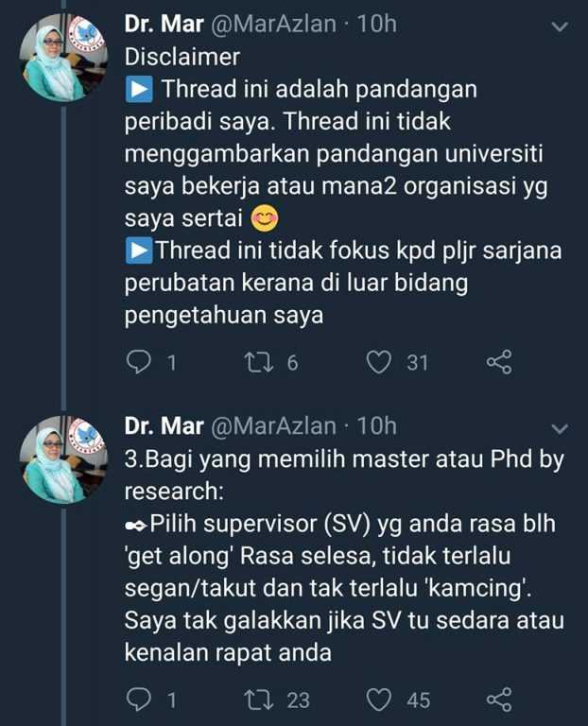The width and height of the screenshot is (588, 726).
Task: Share the Disclaimer tweet
Action: tap(499, 362)
